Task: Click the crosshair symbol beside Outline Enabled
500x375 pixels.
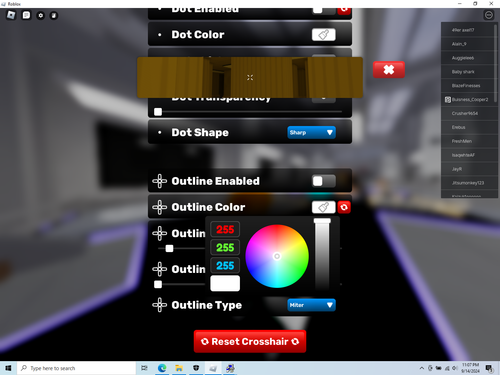Action: (160, 181)
